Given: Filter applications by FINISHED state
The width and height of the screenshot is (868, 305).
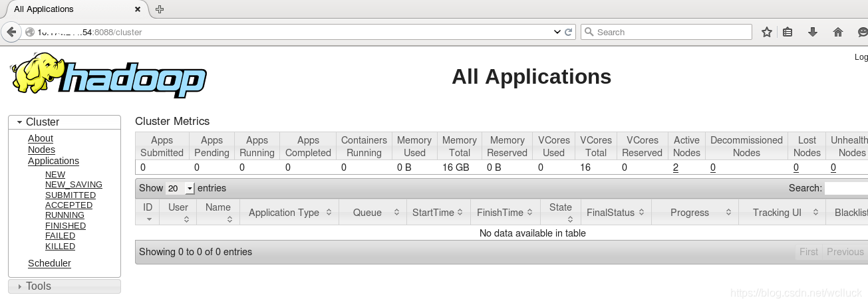Looking at the screenshot, I should click(x=65, y=226).
